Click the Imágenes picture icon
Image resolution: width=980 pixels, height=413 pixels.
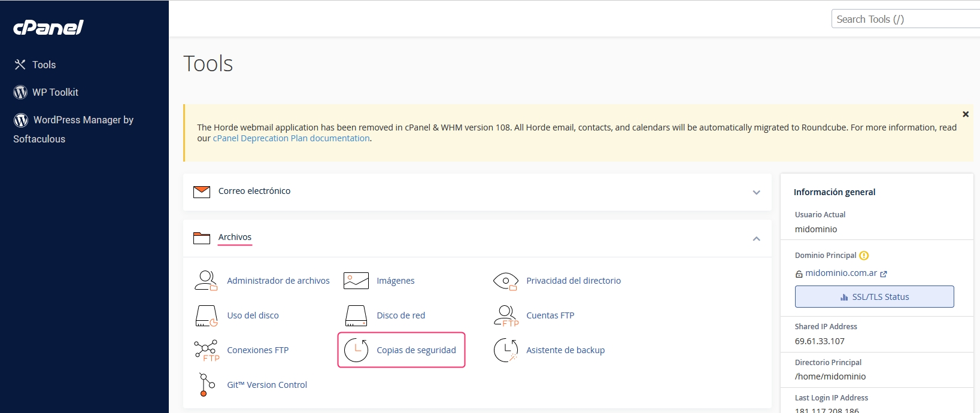pos(356,281)
